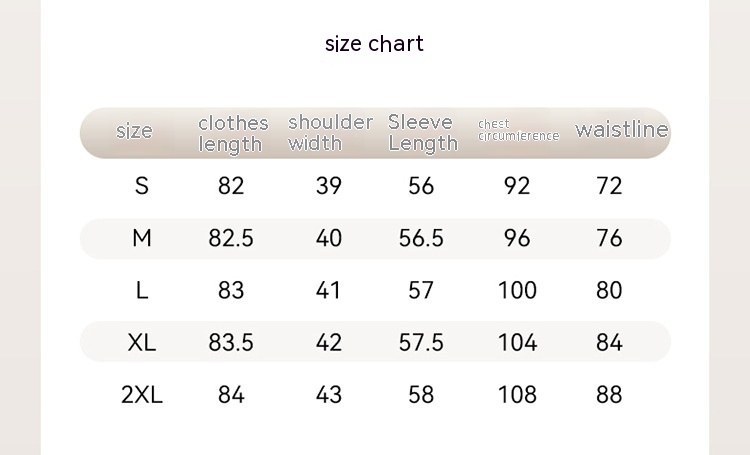Select the 'shoulder width' column header
This screenshot has height=455, width=750.
[x=329, y=132]
